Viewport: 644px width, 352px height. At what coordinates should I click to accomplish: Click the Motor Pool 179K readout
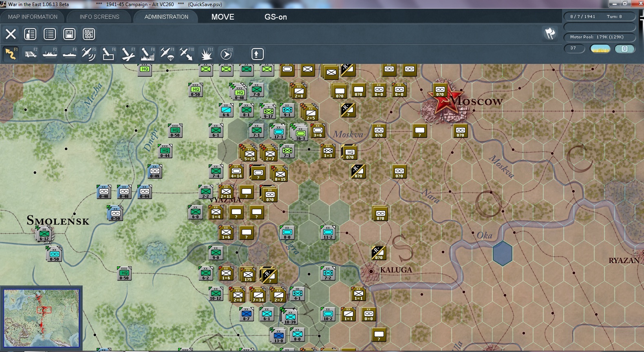click(600, 37)
